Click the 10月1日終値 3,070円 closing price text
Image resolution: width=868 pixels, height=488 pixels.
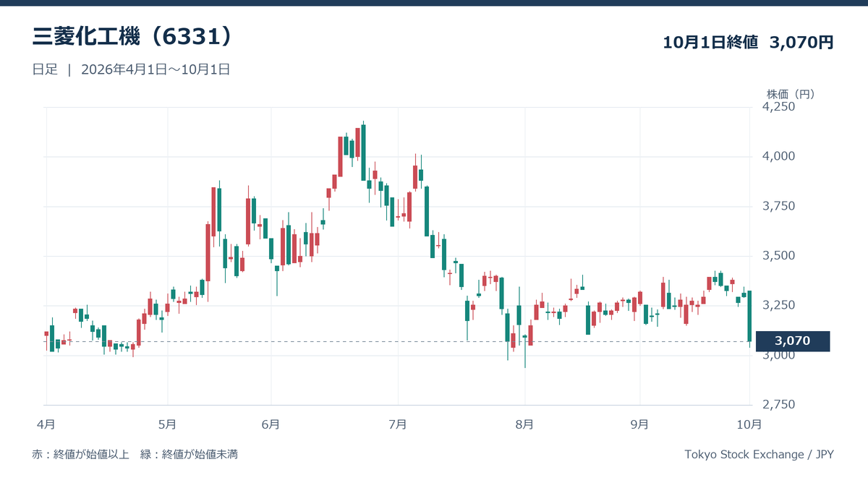pos(749,43)
